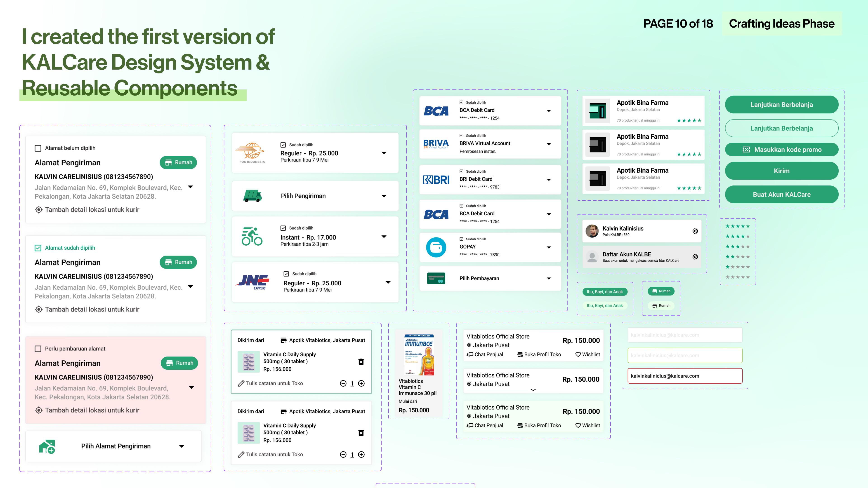Click the GOPAY wallet icon
This screenshot has height=488, width=868.
(436, 247)
